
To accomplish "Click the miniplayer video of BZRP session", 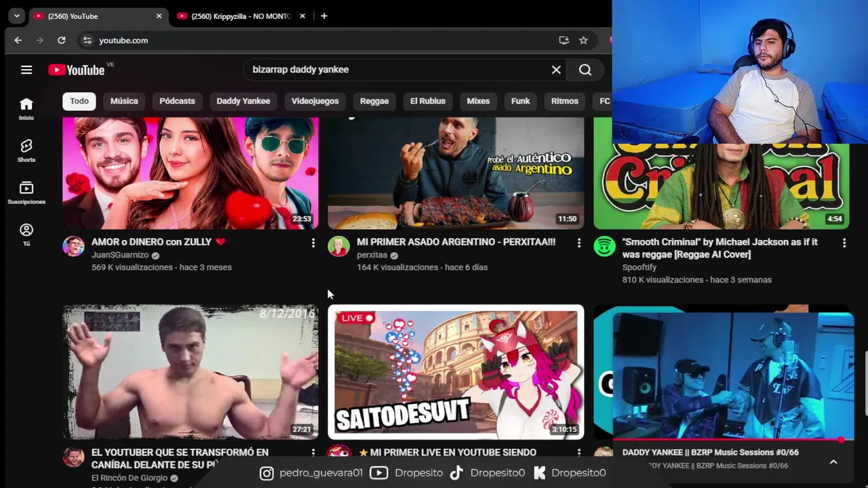I will [733, 376].
